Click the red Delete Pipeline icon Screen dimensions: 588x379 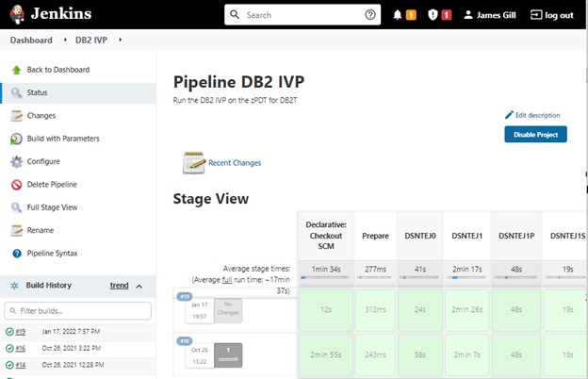(x=17, y=185)
